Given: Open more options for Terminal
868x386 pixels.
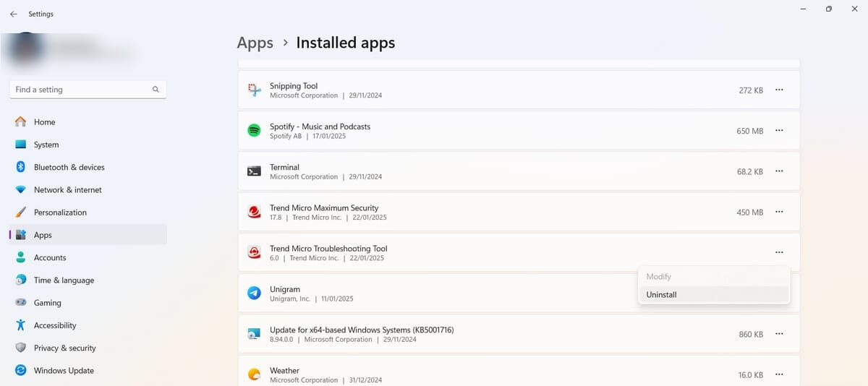Looking at the screenshot, I should (779, 171).
